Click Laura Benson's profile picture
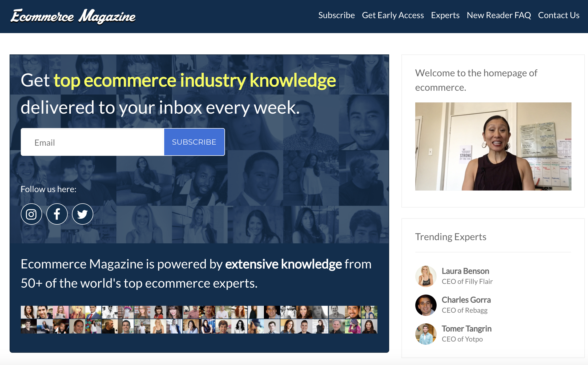588x365 pixels. [x=426, y=276]
